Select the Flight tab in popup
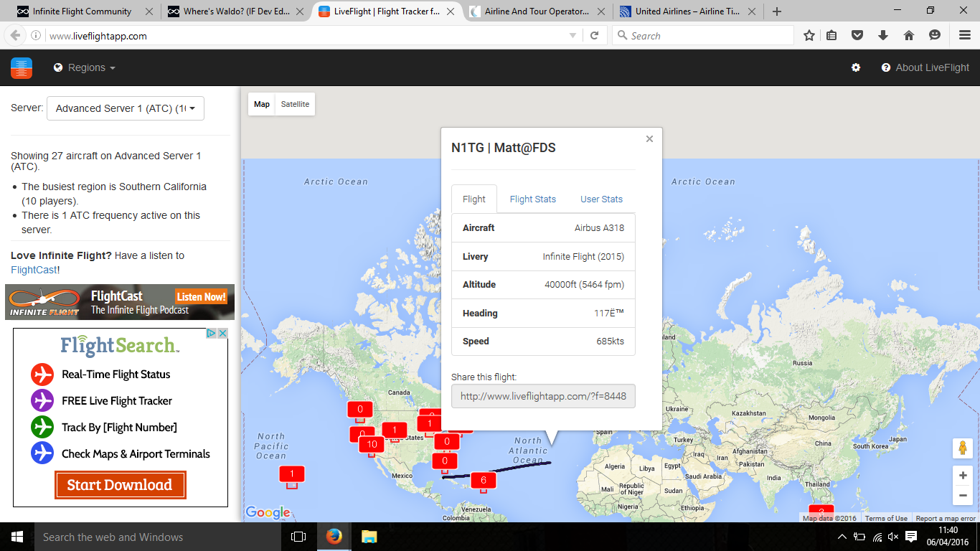 [x=474, y=199]
